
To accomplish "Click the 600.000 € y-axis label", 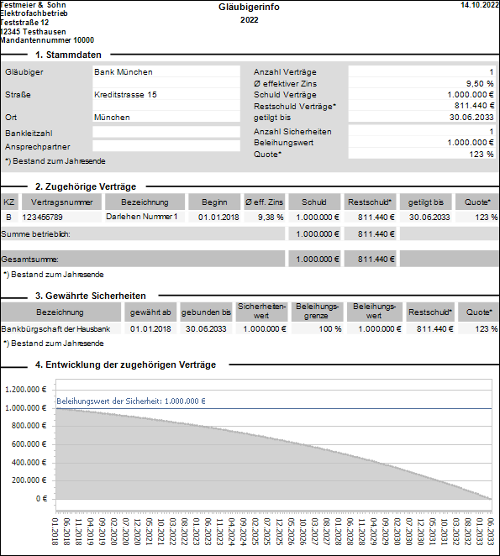I will click(x=29, y=444).
